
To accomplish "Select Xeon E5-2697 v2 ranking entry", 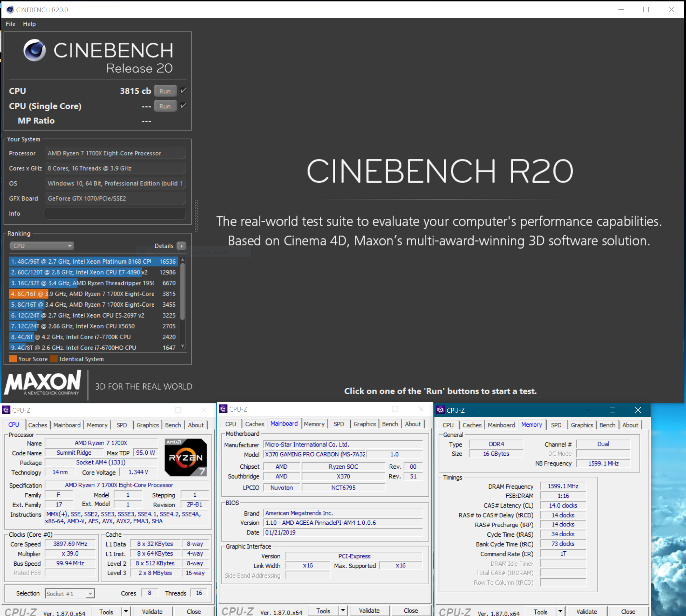I will (93, 315).
